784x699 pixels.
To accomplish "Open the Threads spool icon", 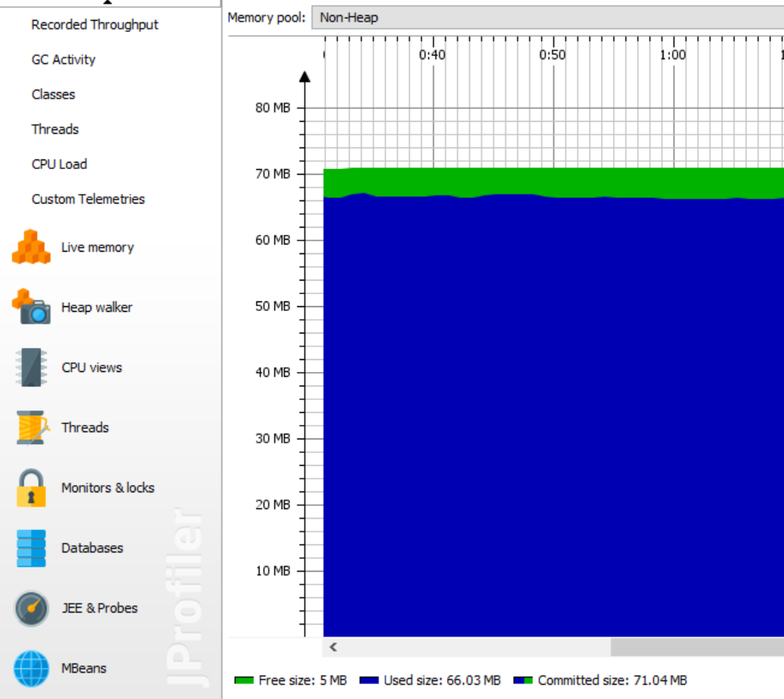I will tap(33, 427).
